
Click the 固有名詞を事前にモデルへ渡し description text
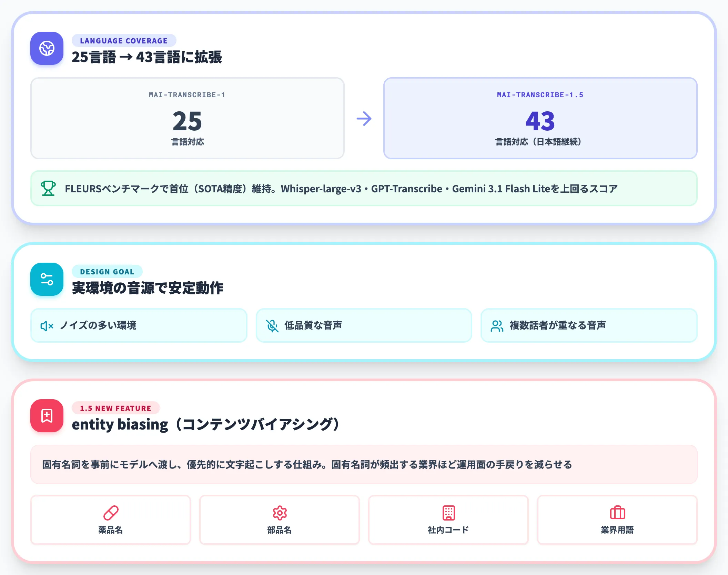coord(307,464)
